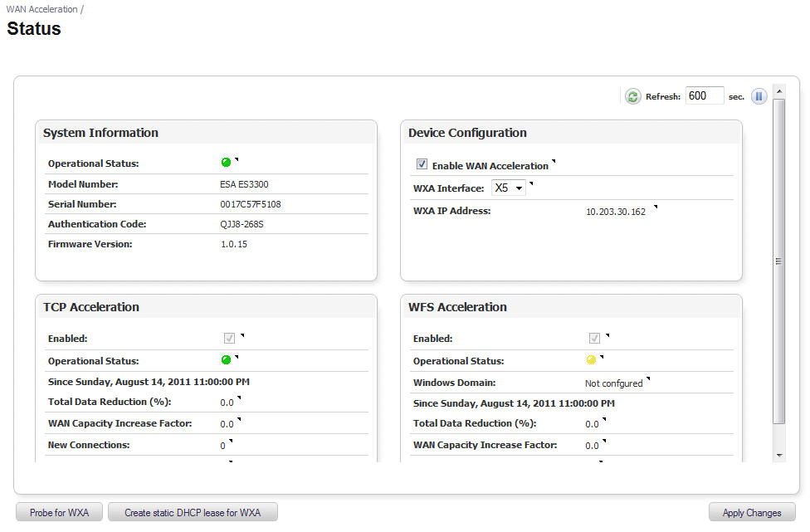The height and width of the screenshot is (532, 810).
Task: Toggle TCP Acceleration Enabled checkbox
Action: point(229,339)
